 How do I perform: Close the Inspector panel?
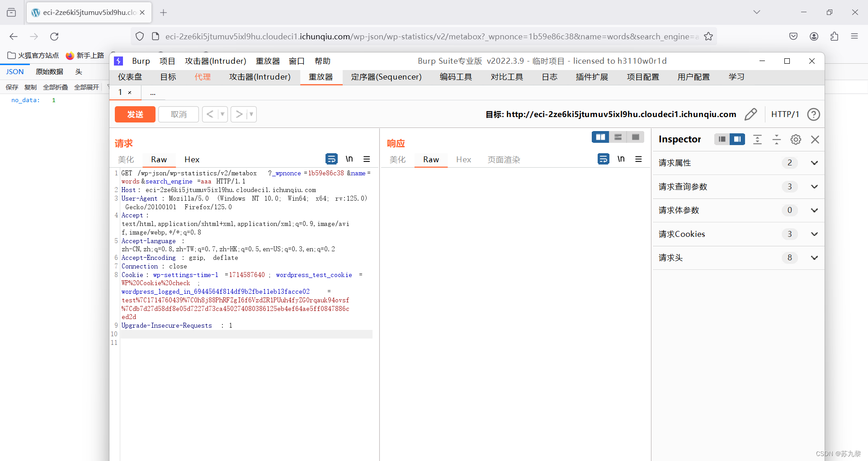coord(815,139)
